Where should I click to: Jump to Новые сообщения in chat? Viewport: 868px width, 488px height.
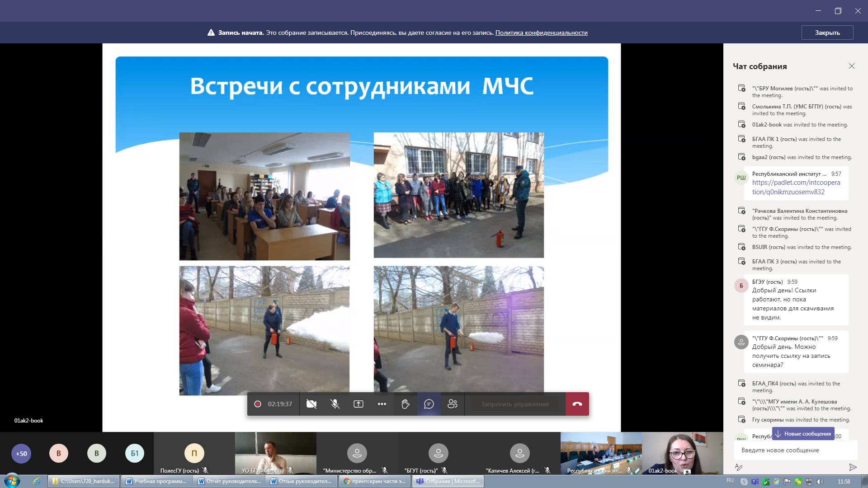[x=803, y=434]
